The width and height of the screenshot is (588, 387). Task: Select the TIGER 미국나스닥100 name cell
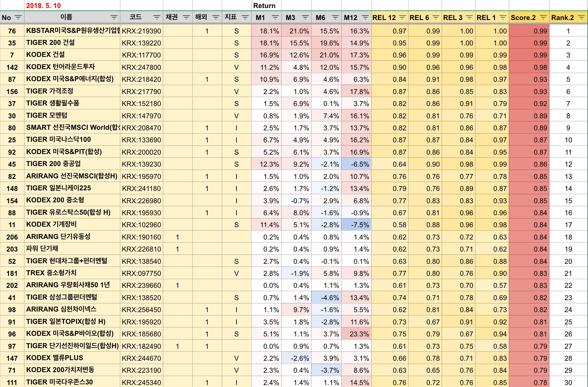click(72, 140)
